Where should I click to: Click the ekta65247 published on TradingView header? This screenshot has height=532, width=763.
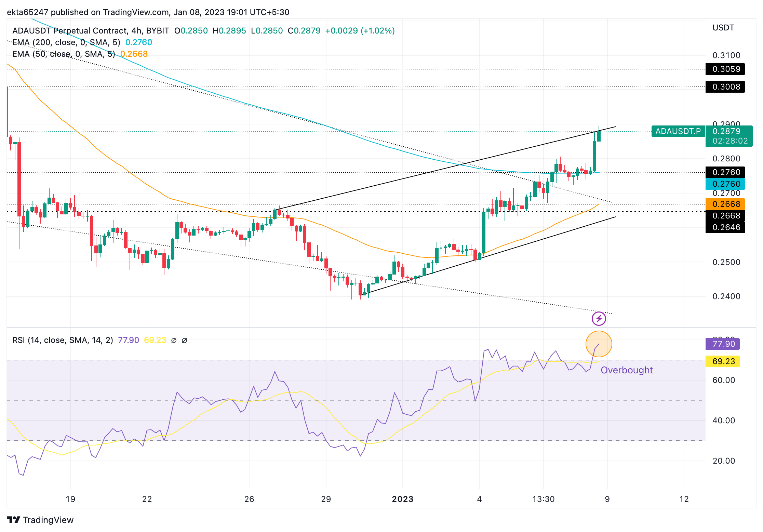coord(148,12)
